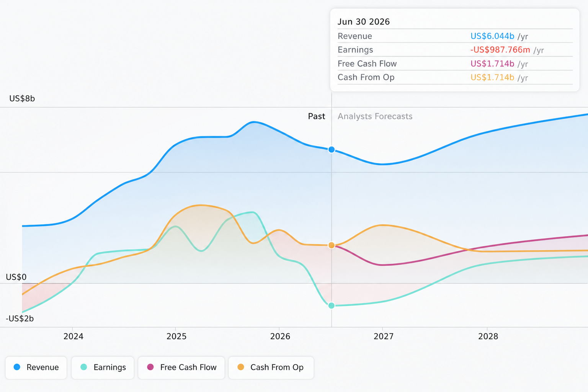The height and width of the screenshot is (392, 588).
Task: Click the 'Revenue' row label in the tooltip
Action: 355,36
